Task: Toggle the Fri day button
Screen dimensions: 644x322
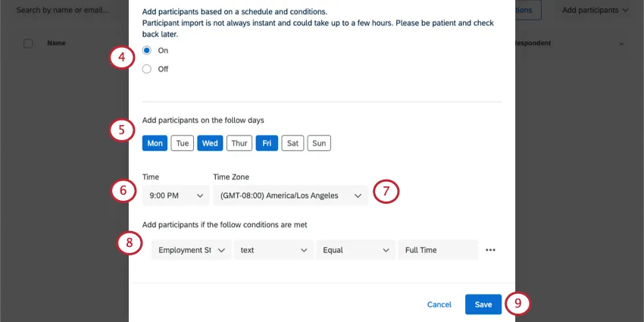Action: point(267,143)
